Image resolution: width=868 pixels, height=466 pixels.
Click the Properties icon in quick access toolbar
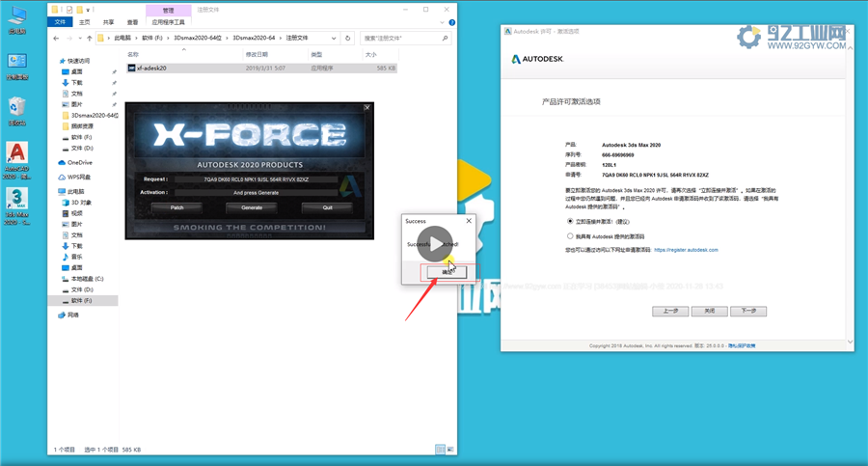point(69,10)
